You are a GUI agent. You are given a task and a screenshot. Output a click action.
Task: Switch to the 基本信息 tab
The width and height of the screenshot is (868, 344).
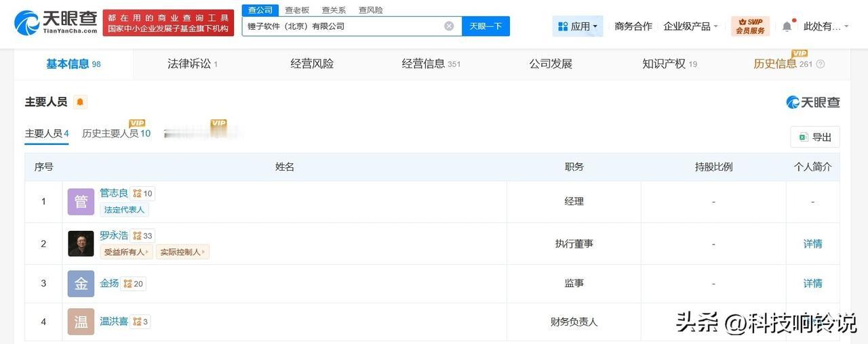click(x=73, y=64)
